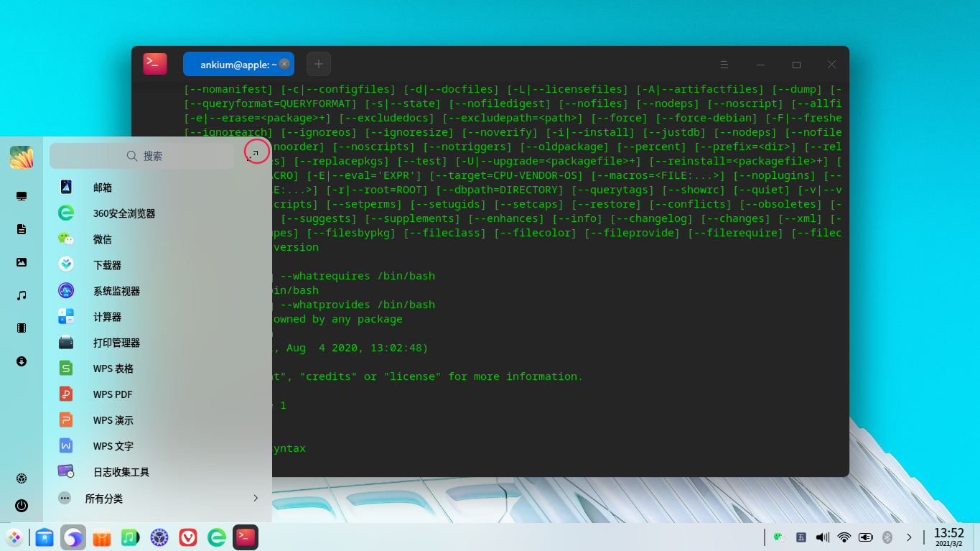The image size is (980, 551).
Task: Select the ankium@apple: ~ terminal tab
Action: coord(238,64)
